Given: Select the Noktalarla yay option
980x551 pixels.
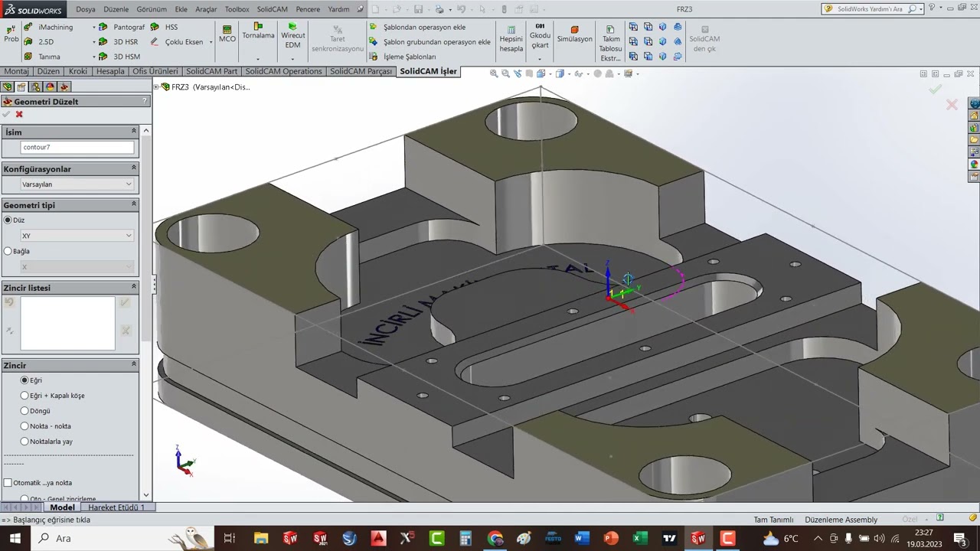Looking at the screenshot, I should 24,442.
